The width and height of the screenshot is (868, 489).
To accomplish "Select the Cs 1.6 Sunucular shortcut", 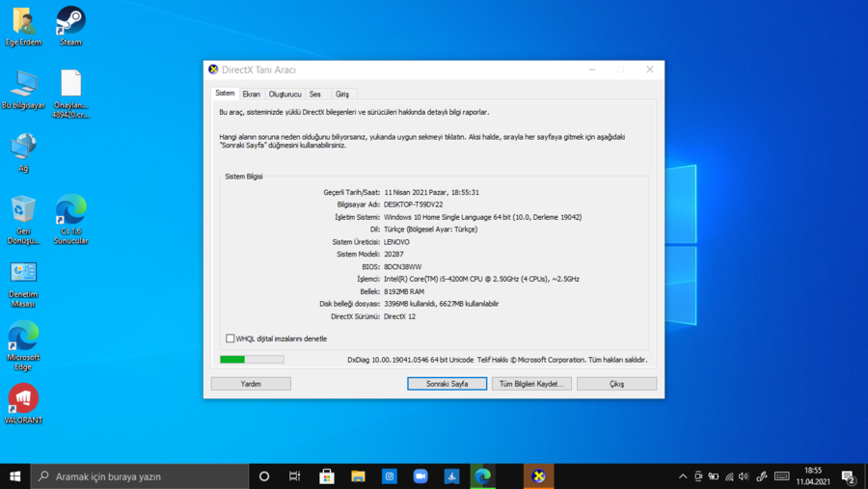I will [x=70, y=210].
